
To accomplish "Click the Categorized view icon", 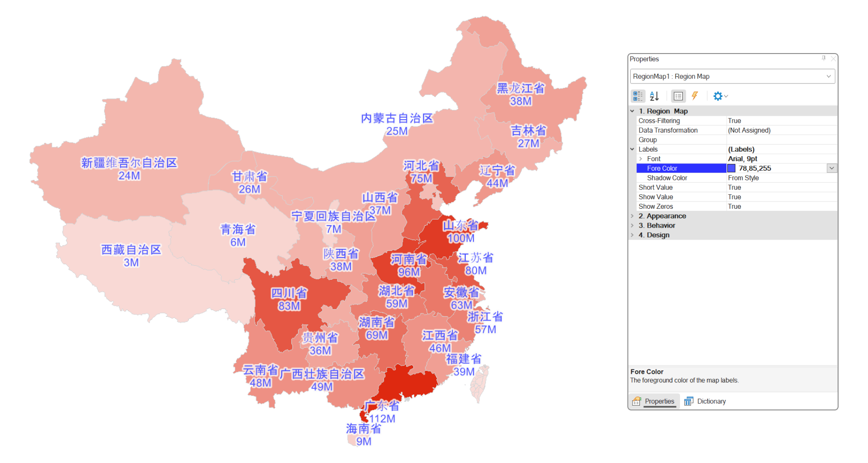I will 638,96.
